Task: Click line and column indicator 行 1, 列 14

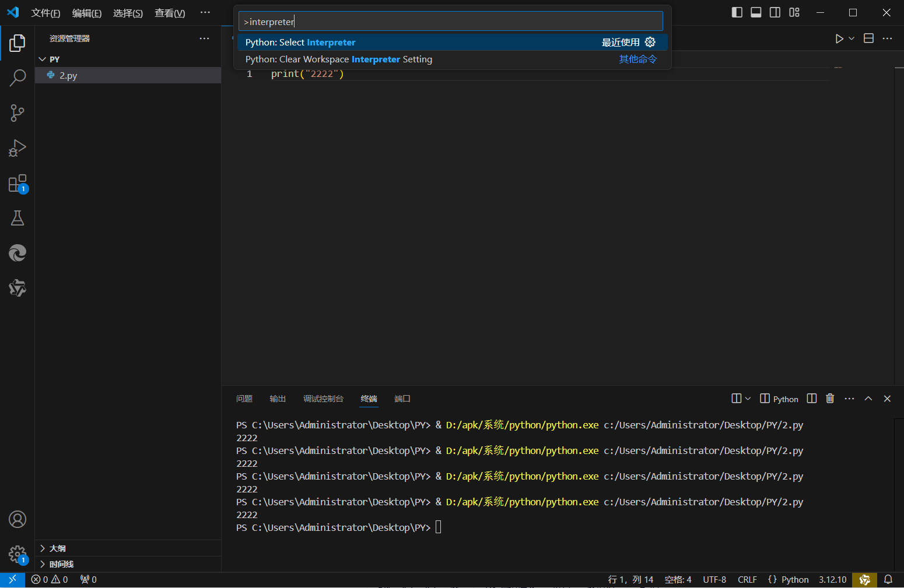Action: [630, 579]
